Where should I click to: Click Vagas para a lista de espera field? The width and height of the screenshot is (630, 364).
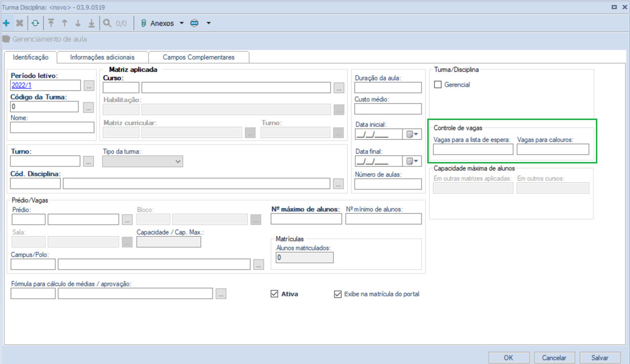tap(473, 149)
